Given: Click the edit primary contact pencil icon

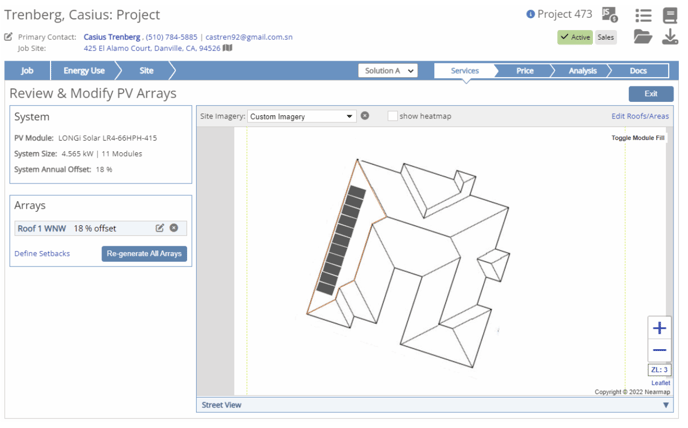Looking at the screenshot, I should [x=9, y=37].
